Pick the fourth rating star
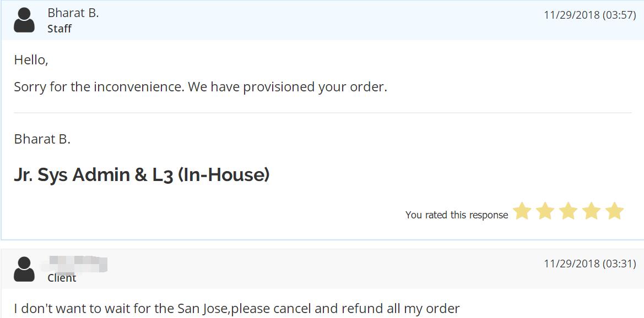 coord(591,211)
